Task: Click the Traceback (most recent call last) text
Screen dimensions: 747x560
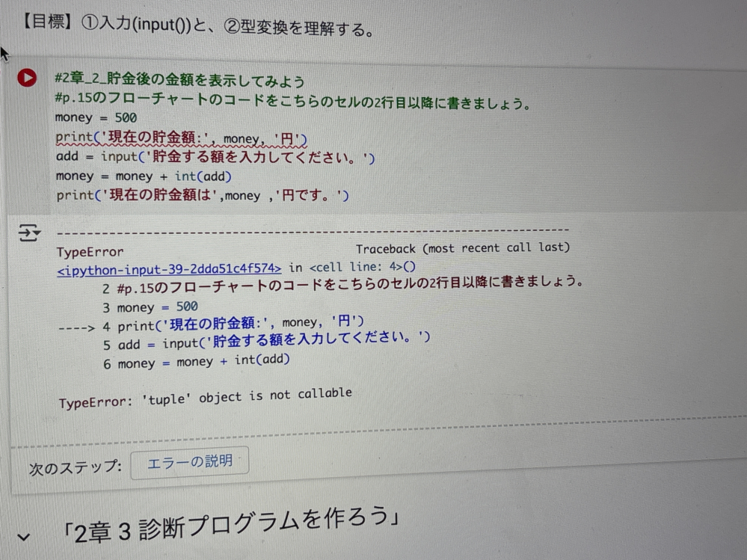Action: coord(463,248)
